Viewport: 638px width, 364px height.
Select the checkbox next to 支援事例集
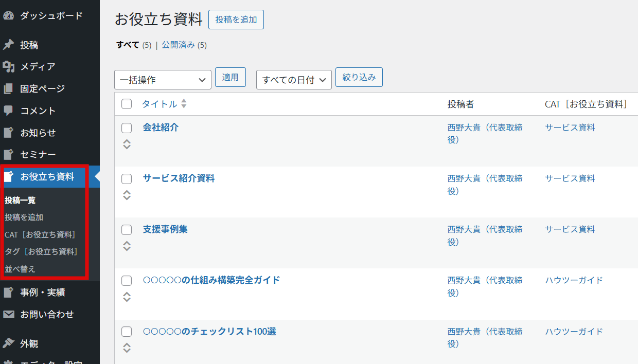pyautogui.click(x=127, y=230)
